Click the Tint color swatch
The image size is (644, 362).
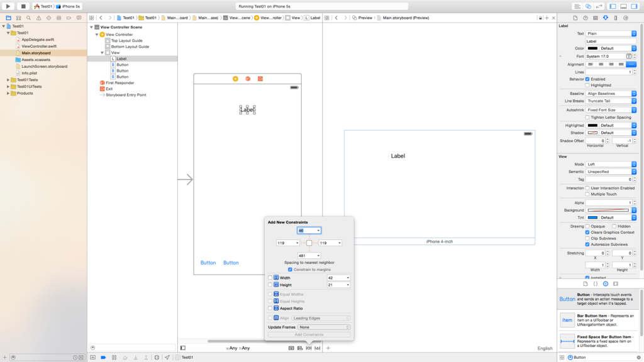point(592,217)
